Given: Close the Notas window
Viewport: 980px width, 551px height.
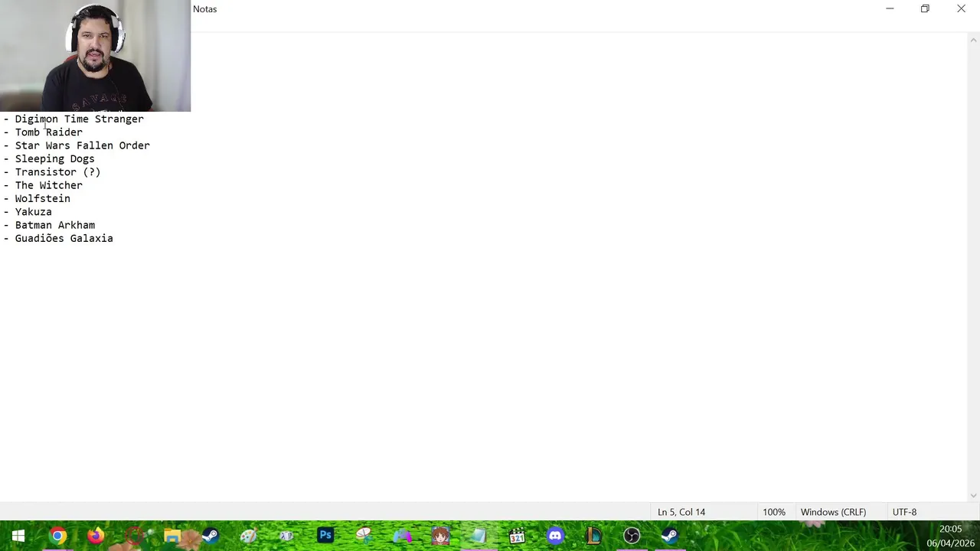Looking at the screenshot, I should [961, 9].
